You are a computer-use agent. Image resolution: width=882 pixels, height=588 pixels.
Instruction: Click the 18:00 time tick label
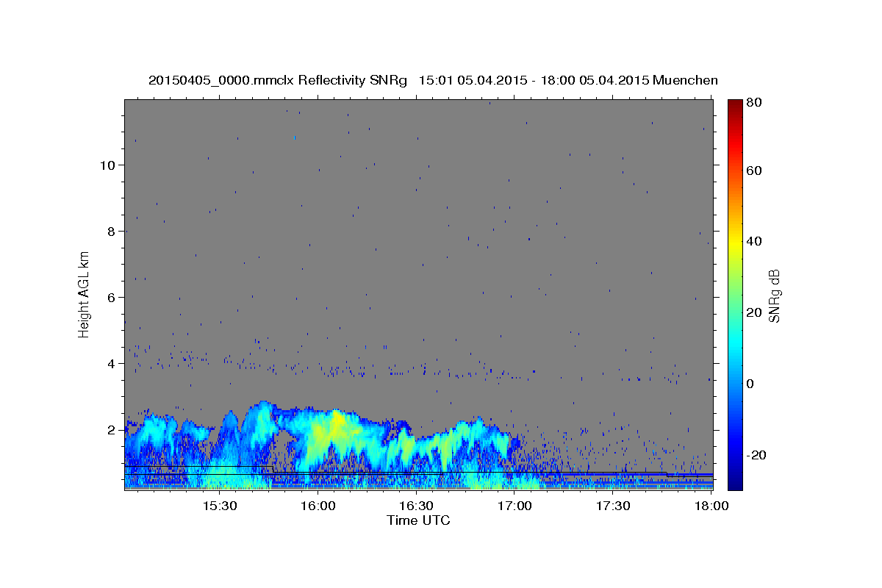pos(712,506)
